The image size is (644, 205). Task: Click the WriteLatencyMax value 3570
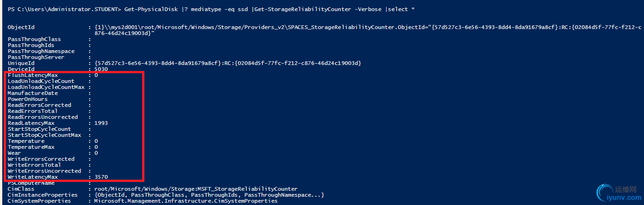click(101, 177)
